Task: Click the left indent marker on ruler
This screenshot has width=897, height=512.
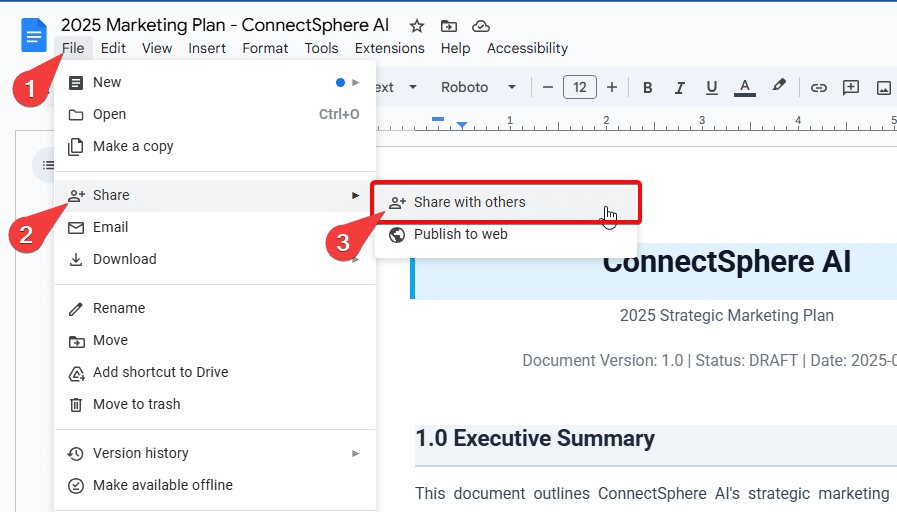Action: click(462, 125)
